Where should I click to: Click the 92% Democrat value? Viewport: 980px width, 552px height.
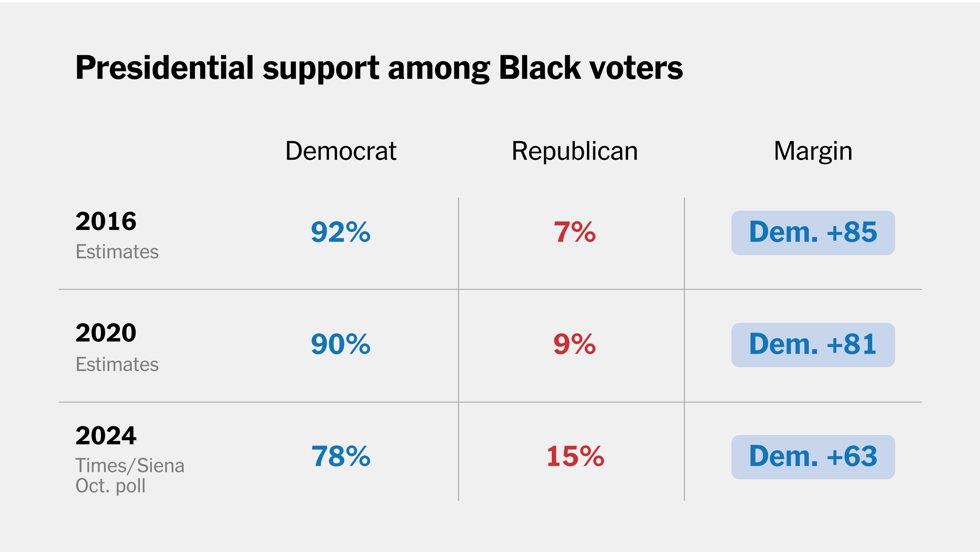coord(340,232)
